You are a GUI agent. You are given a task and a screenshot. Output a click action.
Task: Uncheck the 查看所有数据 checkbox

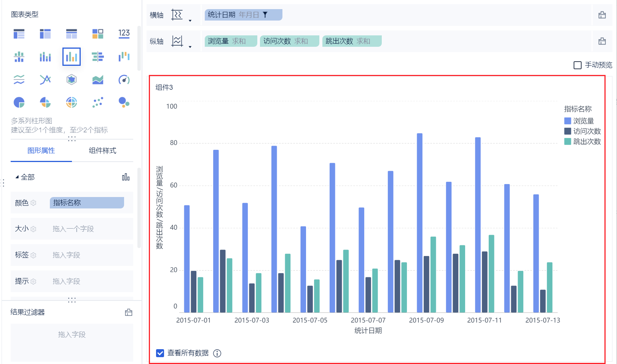pos(160,353)
